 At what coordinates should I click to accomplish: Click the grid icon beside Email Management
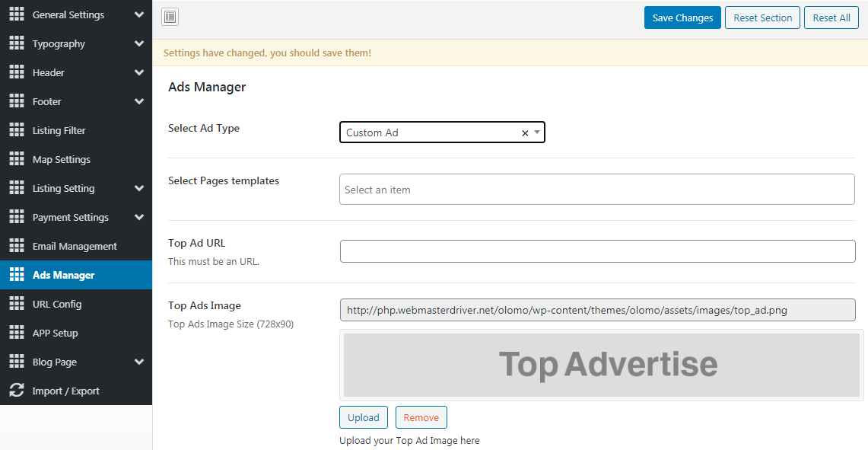(17, 247)
